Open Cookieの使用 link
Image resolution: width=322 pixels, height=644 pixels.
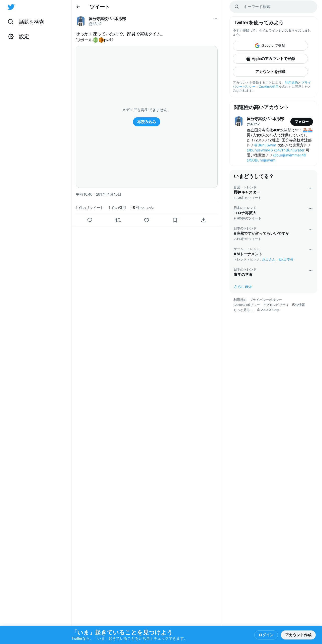pos(269,87)
